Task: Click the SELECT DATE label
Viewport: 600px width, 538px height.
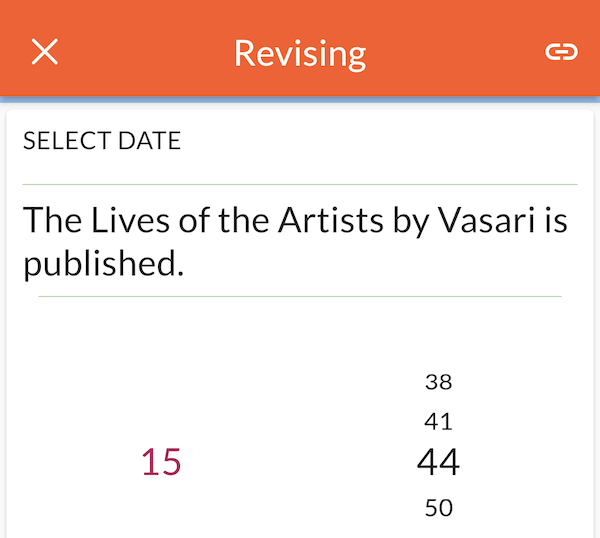Action: (x=102, y=140)
